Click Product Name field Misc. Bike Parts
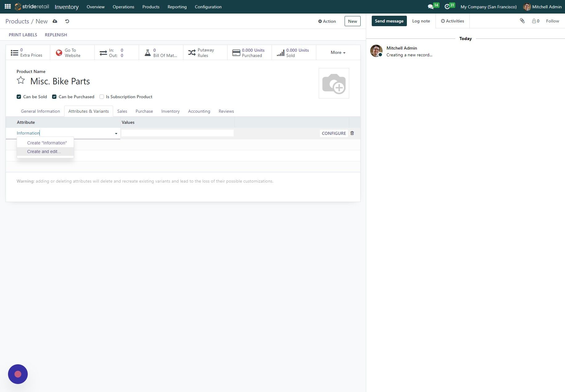This screenshot has height=392, width=565. point(60,81)
